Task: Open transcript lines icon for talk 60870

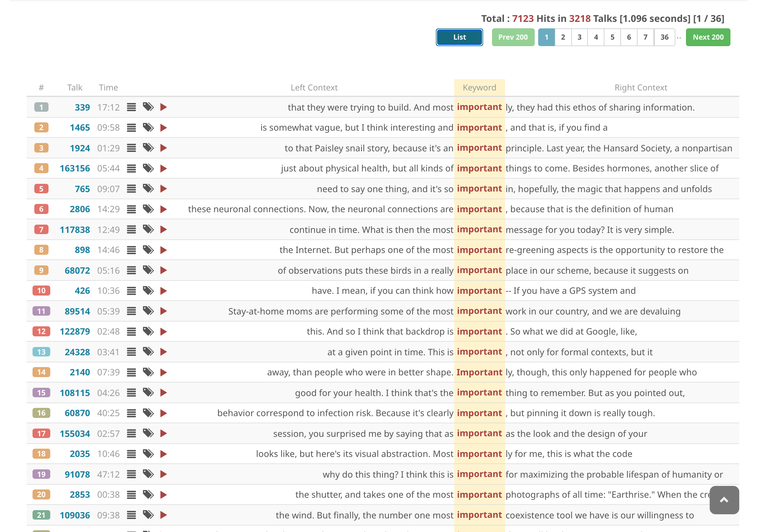Action: pyautogui.click(x=131, y=413)
